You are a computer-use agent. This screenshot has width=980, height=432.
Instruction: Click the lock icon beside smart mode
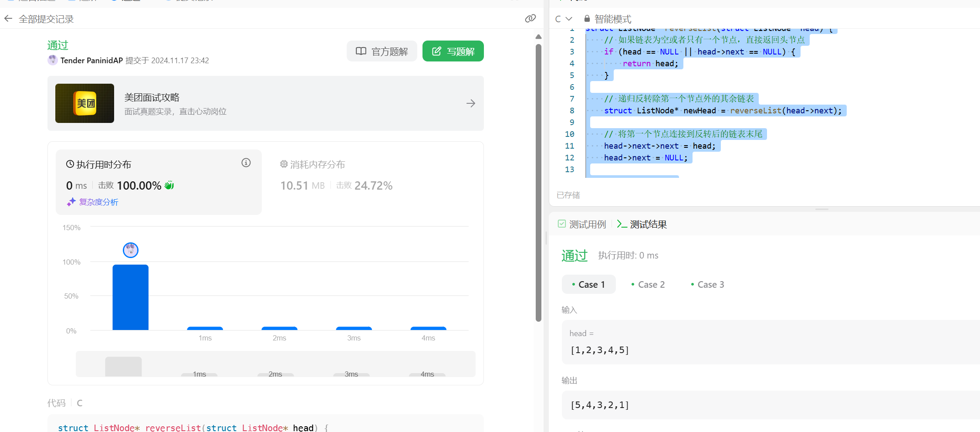587,19
